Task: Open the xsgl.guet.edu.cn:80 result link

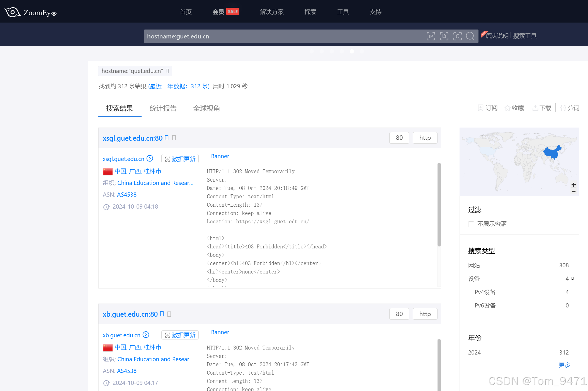Action: 132,138
